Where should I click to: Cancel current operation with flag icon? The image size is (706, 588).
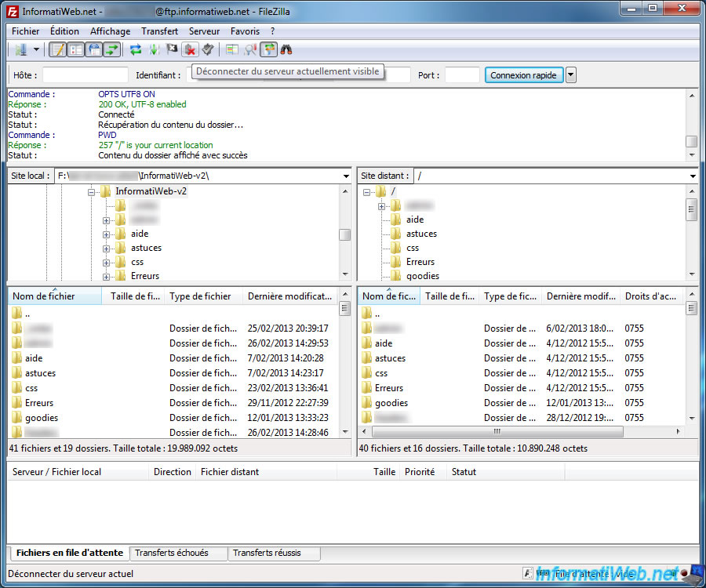pos(172,49)
